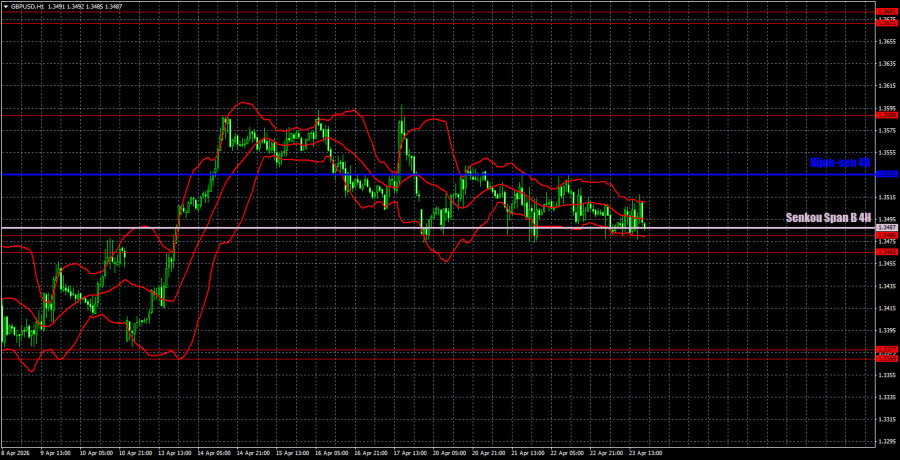Click the 1.3515 price scale value

pos(887,197)
